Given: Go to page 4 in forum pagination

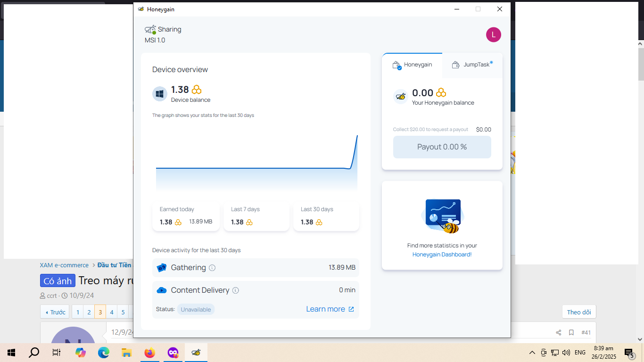Looking at the screenshot, I should [x=112, y=312].
